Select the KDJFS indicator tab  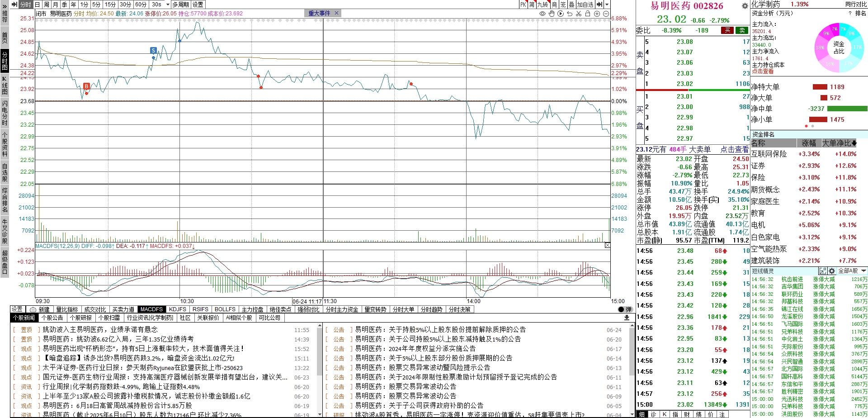click(x=177, y=309)
